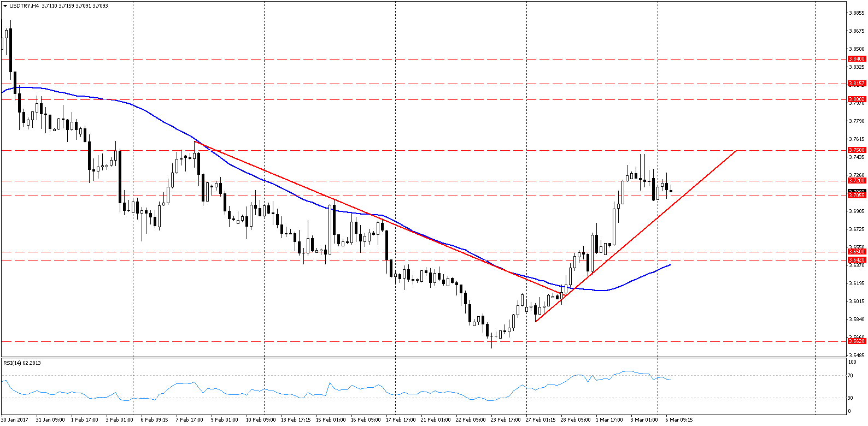The image size is (868, 426).
Task: Click the 3.8675 price scale value
Action: tap(857, 31)
